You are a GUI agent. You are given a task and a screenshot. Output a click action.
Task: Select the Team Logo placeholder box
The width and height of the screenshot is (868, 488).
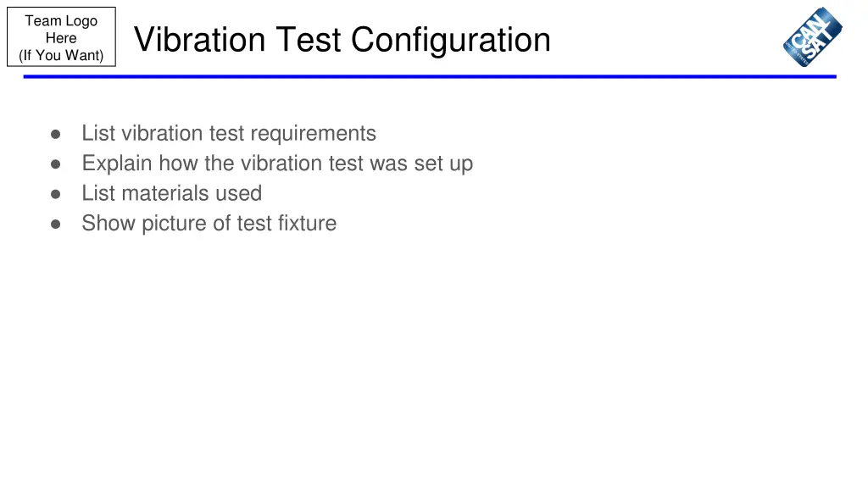(x=61, y=36)
